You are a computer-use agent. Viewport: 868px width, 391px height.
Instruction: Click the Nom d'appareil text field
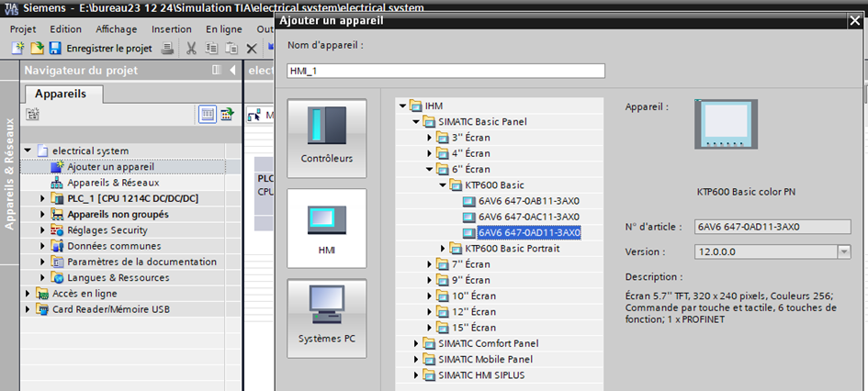[445, 71]
